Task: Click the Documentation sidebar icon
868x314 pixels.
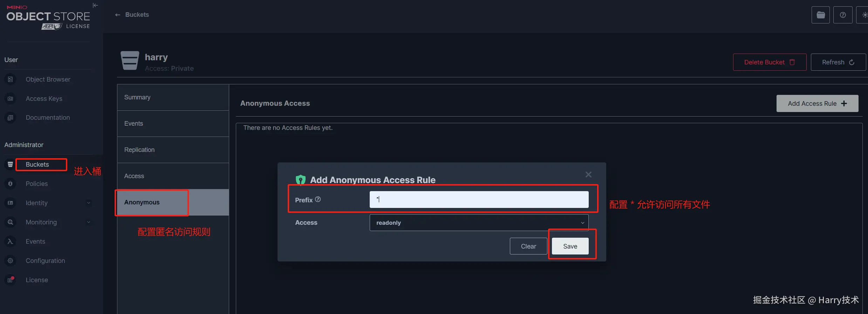Action: (x=11, y=118)
